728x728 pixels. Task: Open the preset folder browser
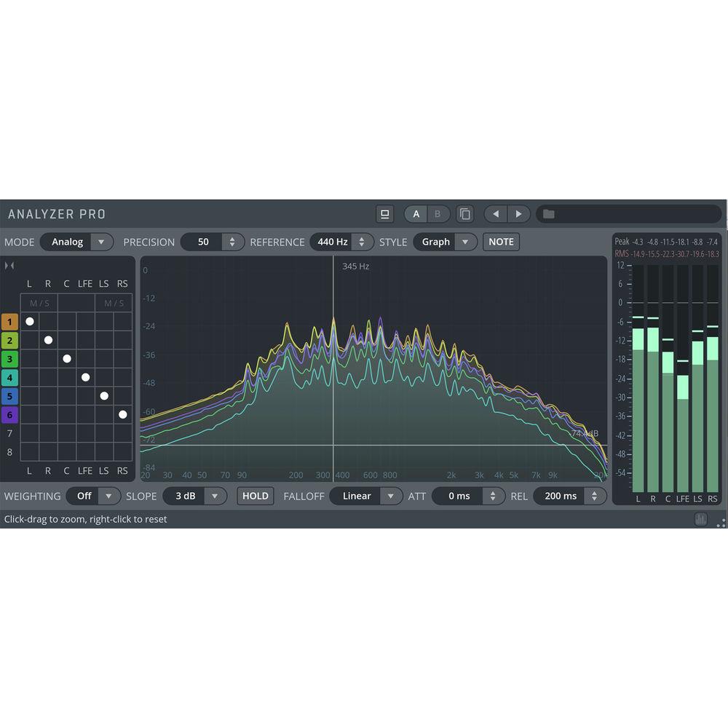pos(550,214)
